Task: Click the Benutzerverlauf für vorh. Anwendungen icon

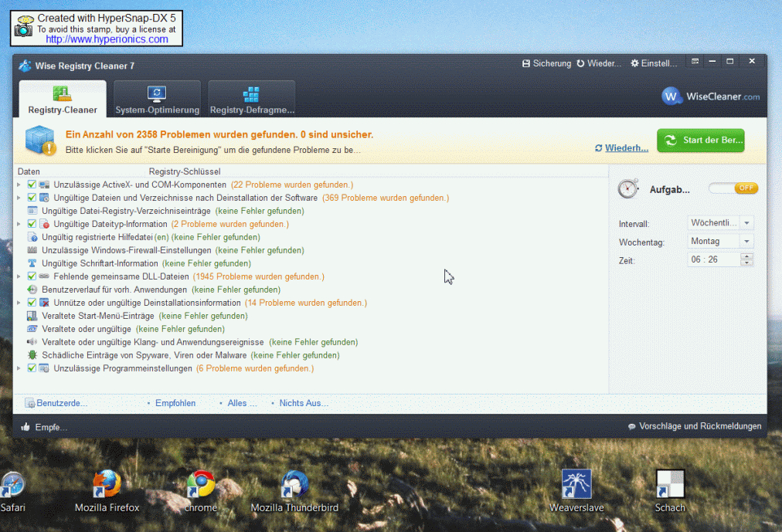Action: pyautogui.click(x=32, y=290)
